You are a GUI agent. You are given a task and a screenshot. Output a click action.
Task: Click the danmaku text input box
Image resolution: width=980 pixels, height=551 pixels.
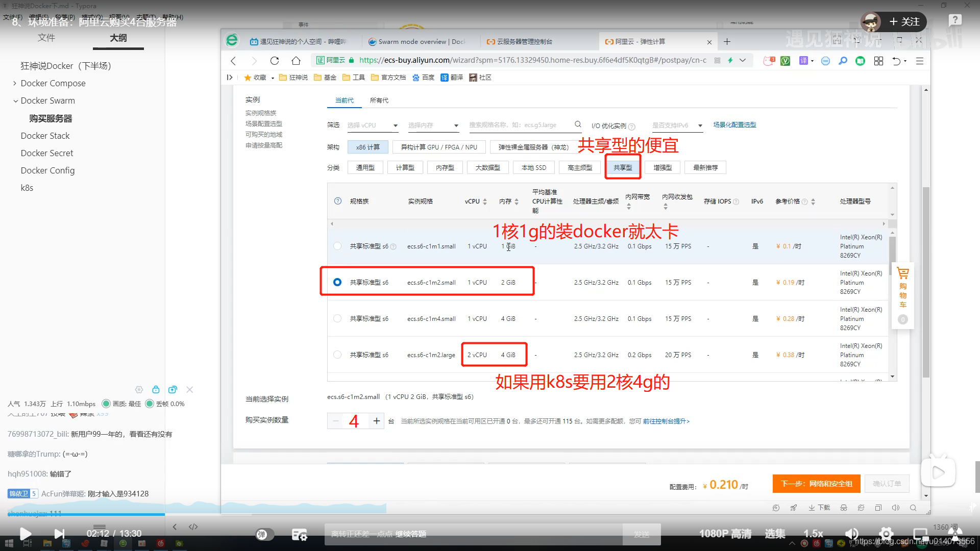[473, 534]
